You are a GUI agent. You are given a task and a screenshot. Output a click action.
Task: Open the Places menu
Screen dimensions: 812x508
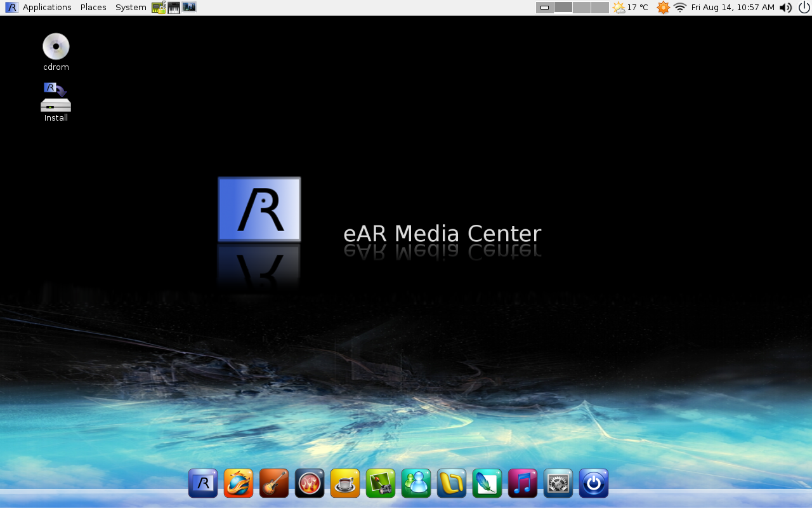point(93,8)
